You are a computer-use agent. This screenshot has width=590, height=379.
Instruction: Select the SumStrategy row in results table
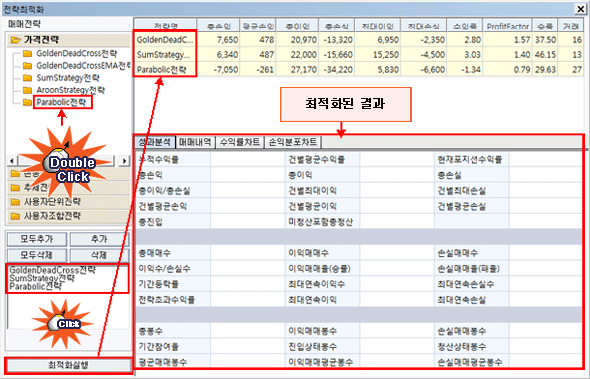[358, 55]
